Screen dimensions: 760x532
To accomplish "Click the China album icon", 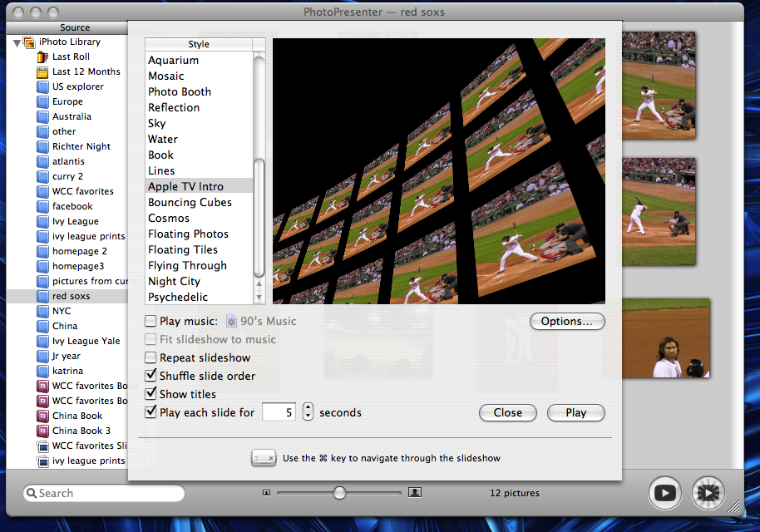I will pyautogui.click(x=42, y=327).
